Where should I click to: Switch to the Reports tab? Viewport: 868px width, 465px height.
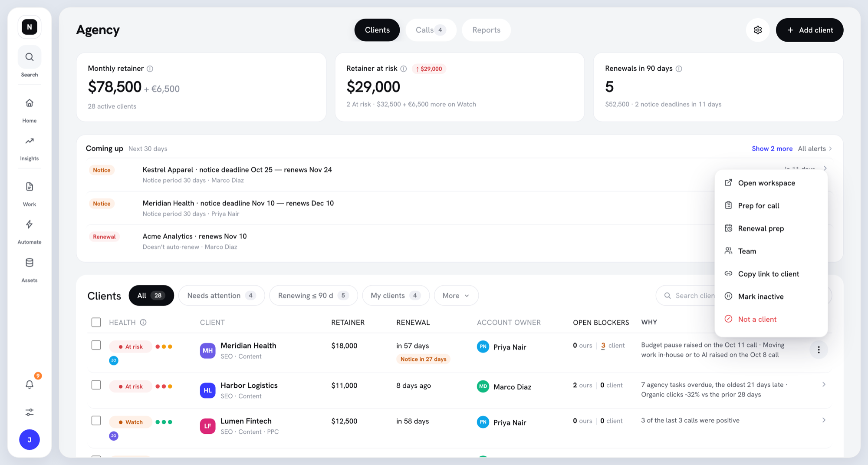(486, 30)
